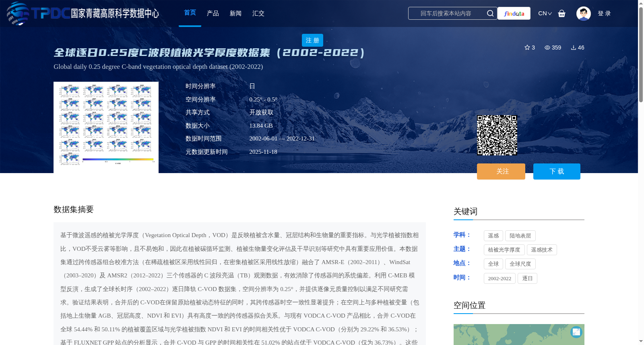
Task: Click the 数据集摘要 heading
Action: point(74,209)
